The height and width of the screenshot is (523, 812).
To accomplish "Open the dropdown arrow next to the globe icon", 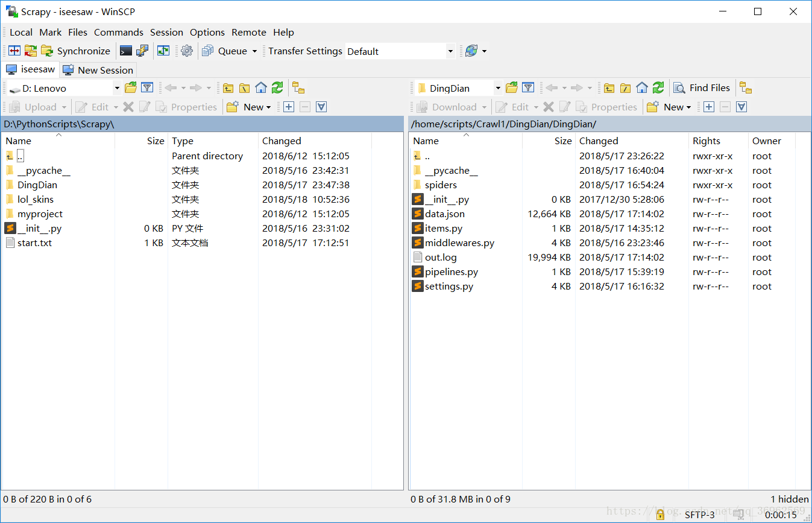I will [484, 51].
